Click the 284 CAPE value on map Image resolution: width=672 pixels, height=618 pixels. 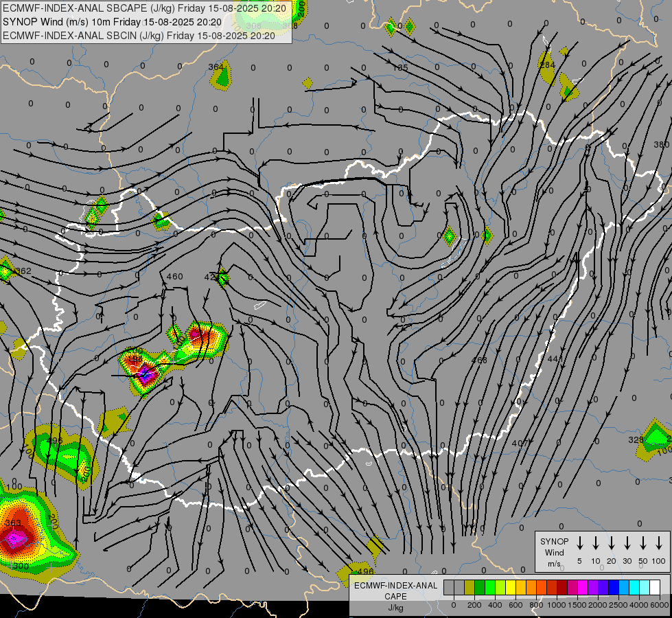pyautogui.click(x=548, y=65)
